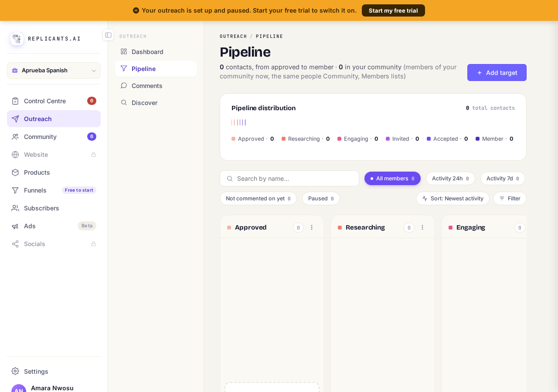Go to Community in the sidebar

(x=54, y=137)
